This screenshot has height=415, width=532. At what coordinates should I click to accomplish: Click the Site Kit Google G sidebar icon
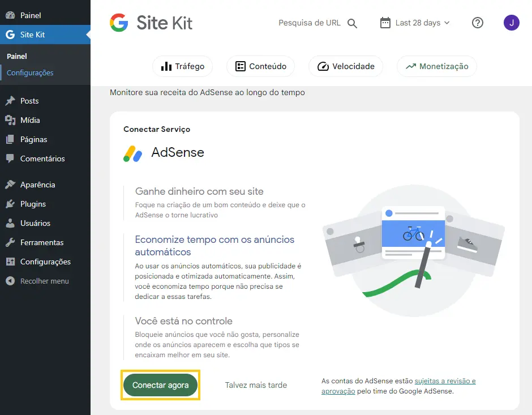(10, 35)
